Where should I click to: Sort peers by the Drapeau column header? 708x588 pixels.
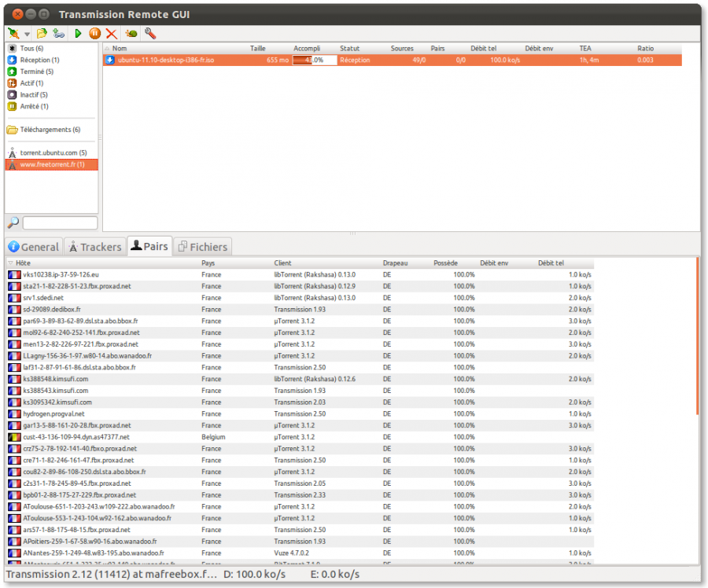(395, 263)
